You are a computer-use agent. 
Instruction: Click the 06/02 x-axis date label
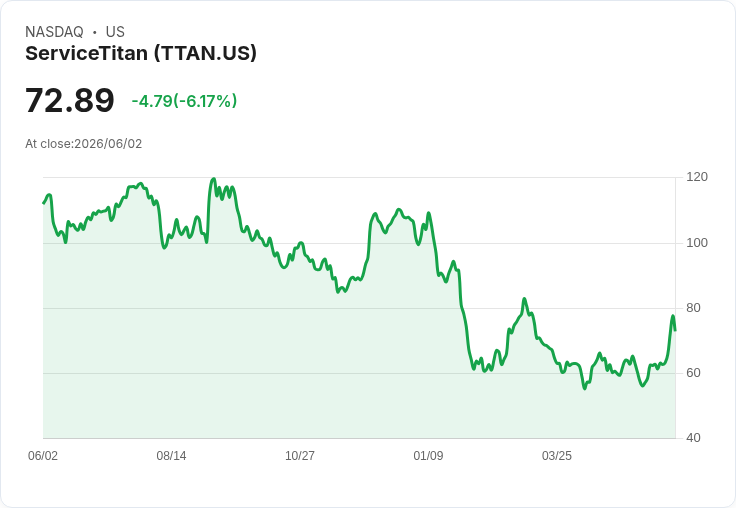point(43,455)
